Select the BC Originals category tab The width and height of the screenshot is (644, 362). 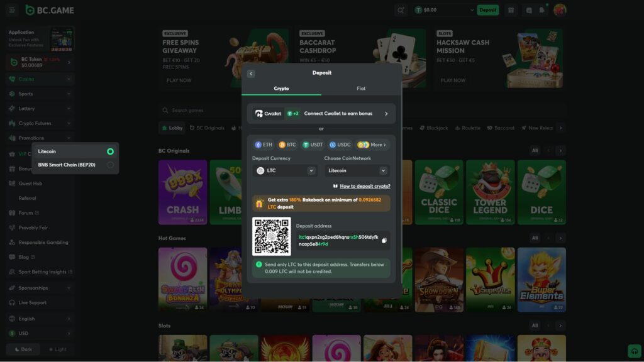207,128
